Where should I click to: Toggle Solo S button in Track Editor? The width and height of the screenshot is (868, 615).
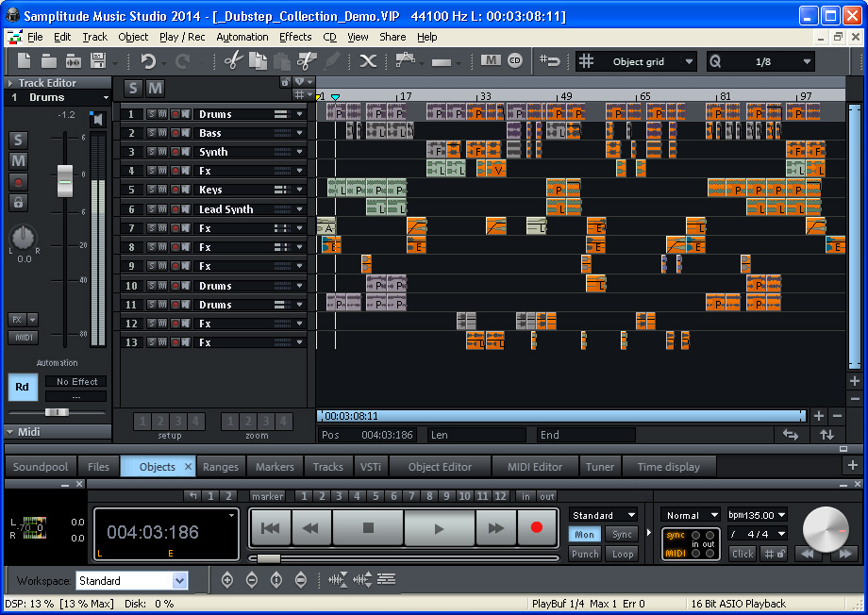click(18, 140)
